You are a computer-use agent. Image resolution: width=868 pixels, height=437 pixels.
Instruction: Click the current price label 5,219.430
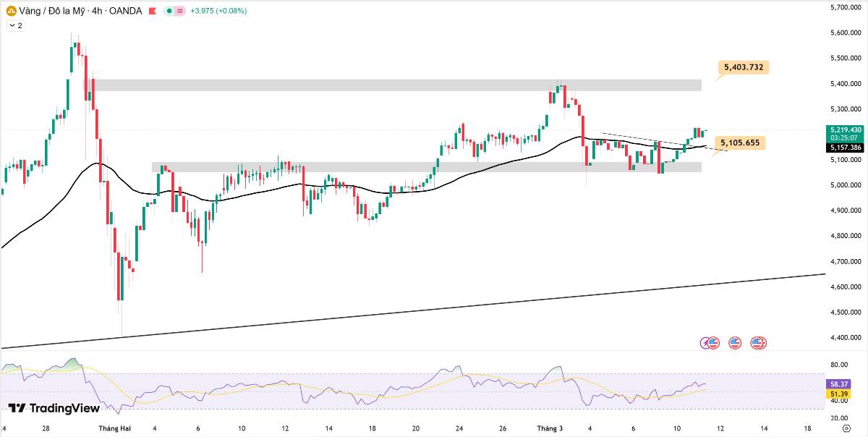coord(846,130)
